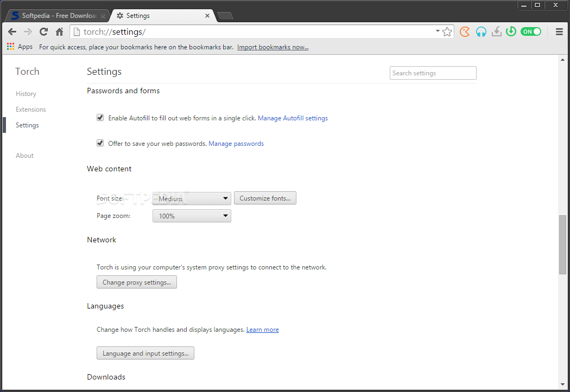Open the Torch torrent icon
Screen dimensions: 570x392
pos(511,31)
